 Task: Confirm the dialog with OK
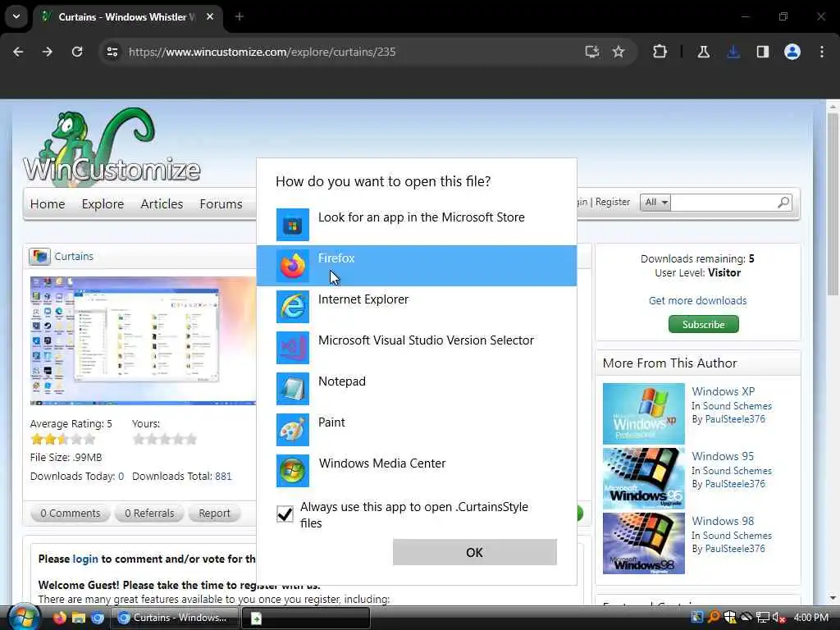click(x=475, y=552)
